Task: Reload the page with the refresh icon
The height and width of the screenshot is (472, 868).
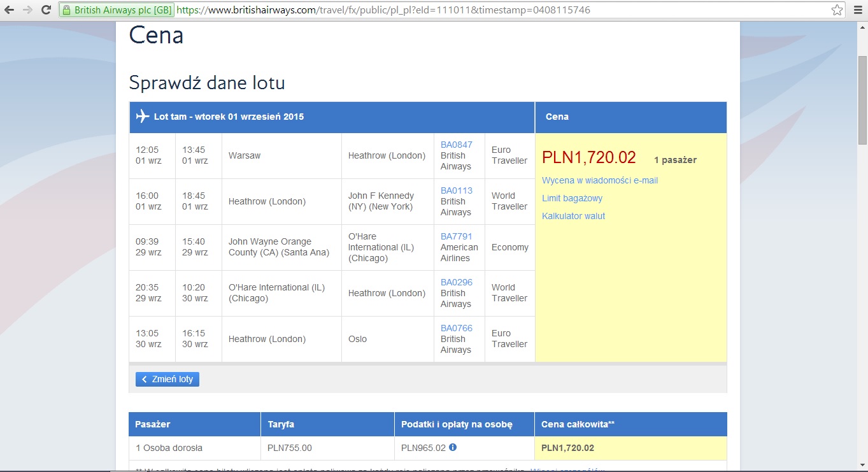Action: 46,10
